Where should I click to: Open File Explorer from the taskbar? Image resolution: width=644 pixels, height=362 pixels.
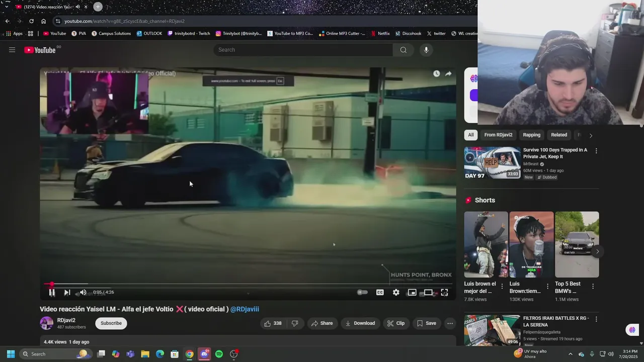pos(145,354)
